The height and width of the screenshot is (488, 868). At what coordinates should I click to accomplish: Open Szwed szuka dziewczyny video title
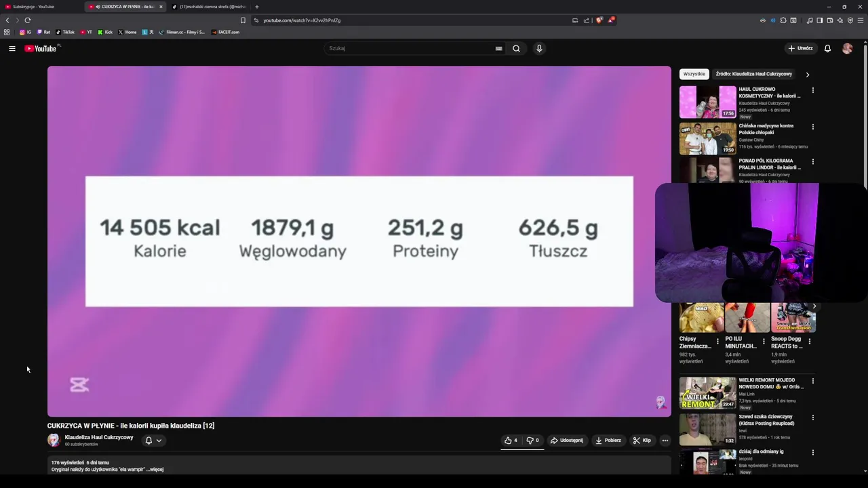click(766, 420)
